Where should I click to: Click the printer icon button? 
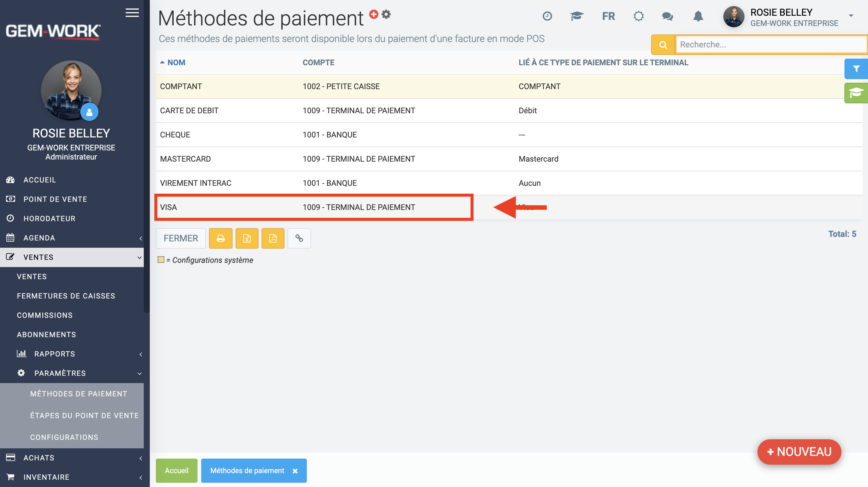tap(220, 238)
